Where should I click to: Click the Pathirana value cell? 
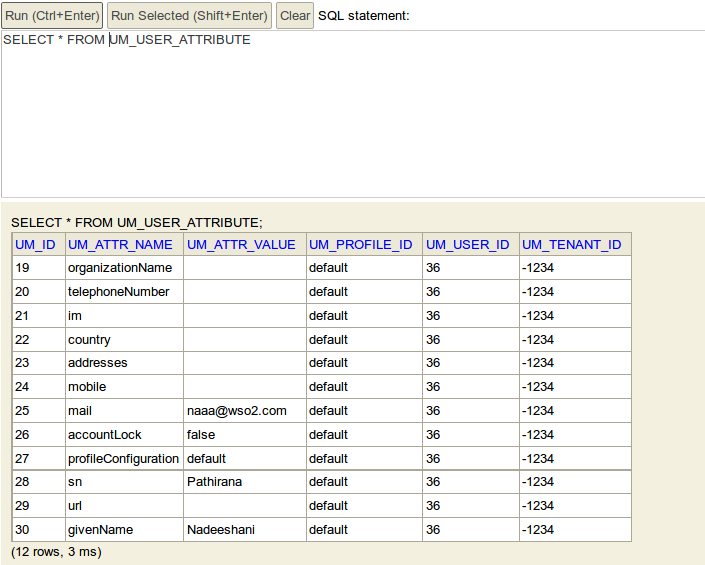click(245, 482)
